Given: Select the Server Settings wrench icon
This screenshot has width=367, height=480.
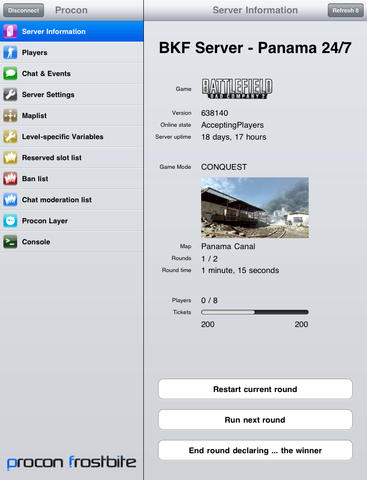Looking at the screenshot, I should pos(10,94).
